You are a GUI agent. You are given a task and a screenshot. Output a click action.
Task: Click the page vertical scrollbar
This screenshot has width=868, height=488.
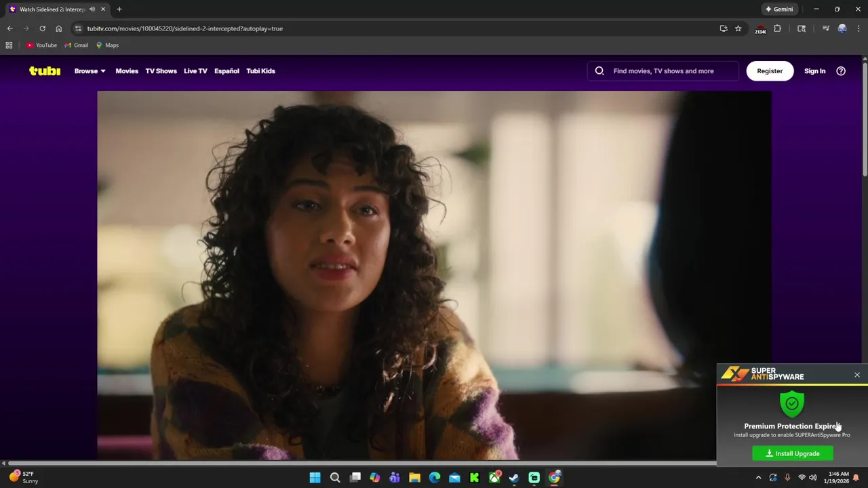[865, 119]
